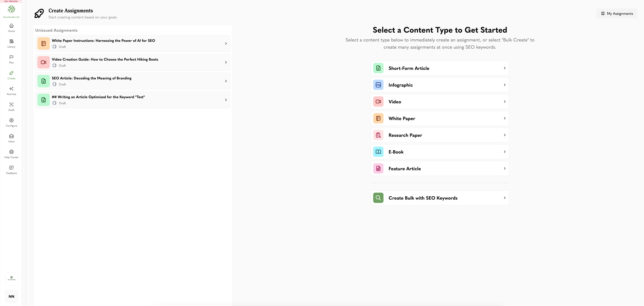This screenshot has height=306, width=644.
Task: Expand the SEO Article Branding draft chevron
Action: pyautogui.click(x=226, y=81)
